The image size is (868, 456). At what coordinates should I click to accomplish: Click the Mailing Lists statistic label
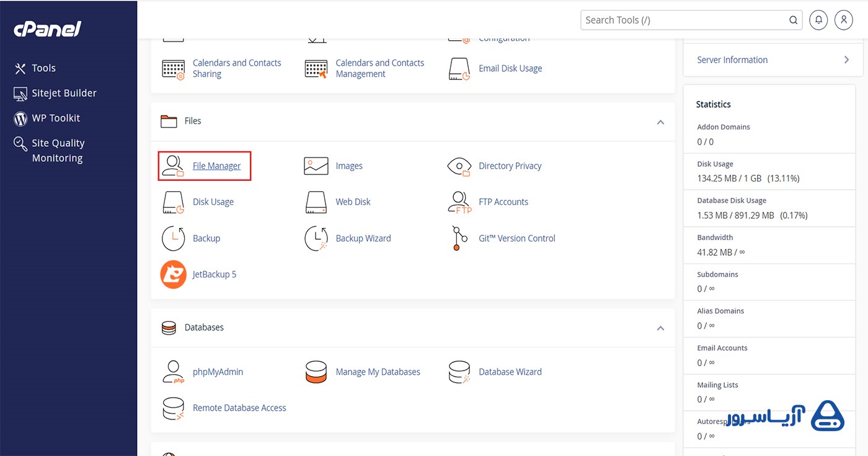coord(717,385)
